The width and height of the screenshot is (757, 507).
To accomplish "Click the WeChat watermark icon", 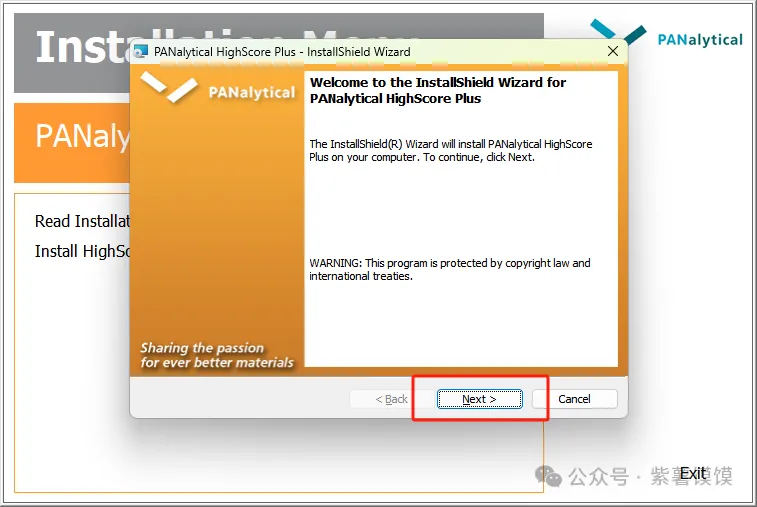I will 548,477.
